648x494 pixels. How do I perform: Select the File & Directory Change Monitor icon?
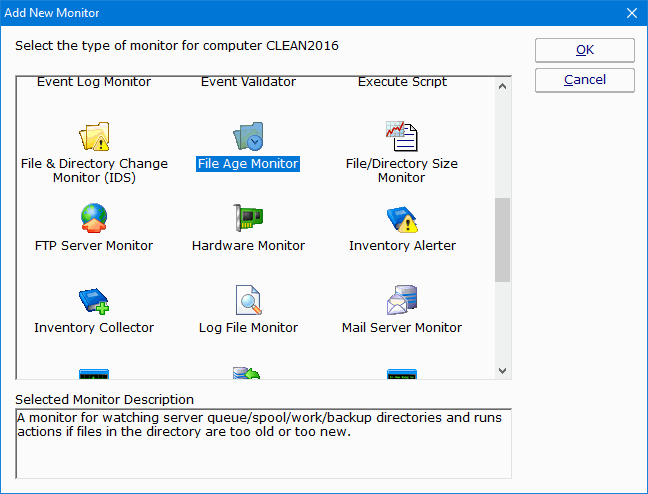(x=94, y=135)
